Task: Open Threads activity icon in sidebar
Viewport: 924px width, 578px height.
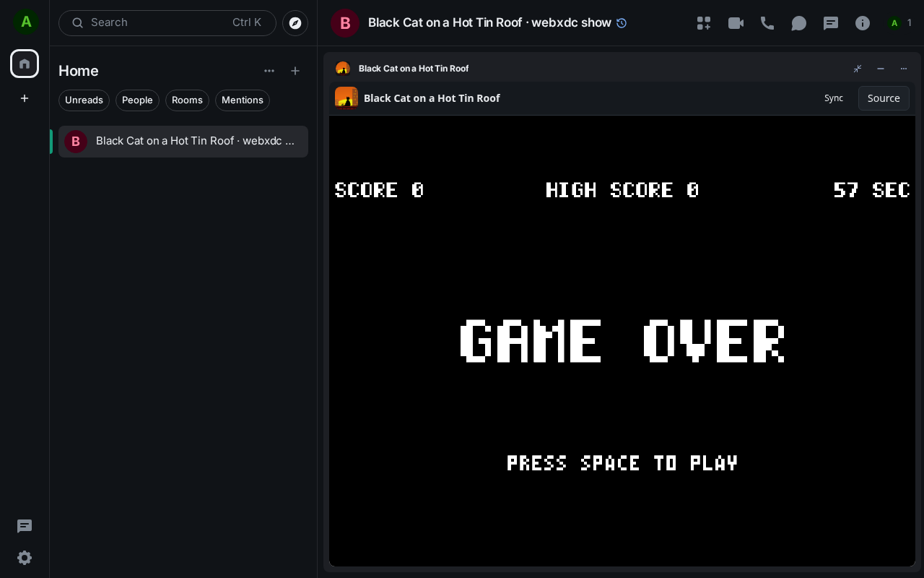Action: click(x=25, y=526)
